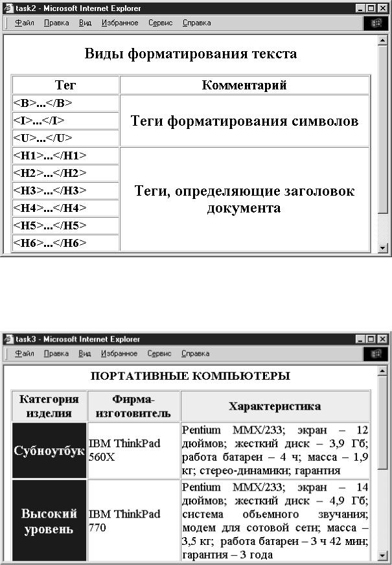Image resolution: width=392 pixels, height=565 pixels.
Task: Open Сервис menu in task3 window
Action: [159, 354]
